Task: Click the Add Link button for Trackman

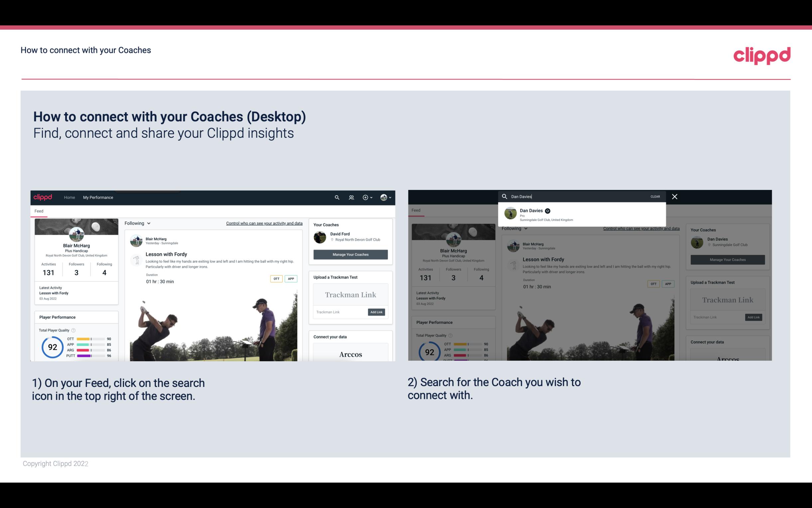Action: coord(377,312)
